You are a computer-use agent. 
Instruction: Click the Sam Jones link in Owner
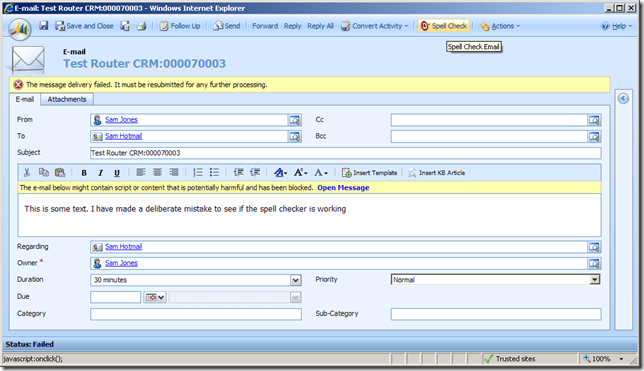[121, 263]
